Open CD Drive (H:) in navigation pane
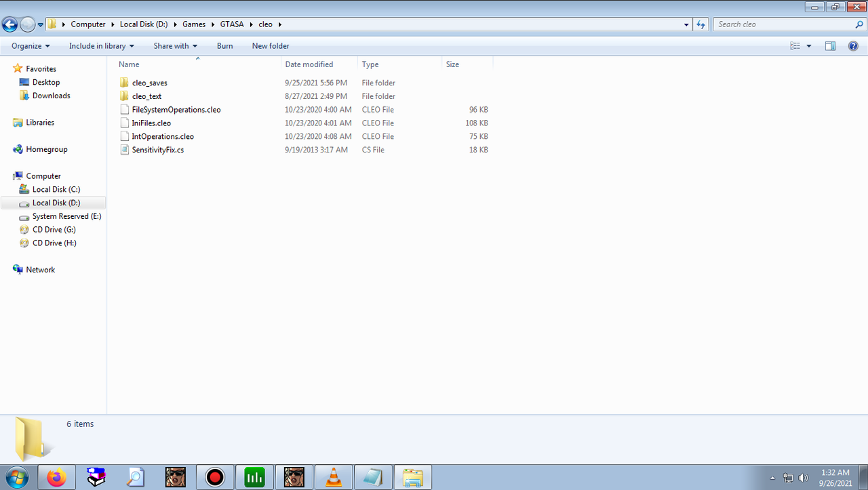Image resolution: width=868 pixels, height=490 pixels. tap(54, 243)
